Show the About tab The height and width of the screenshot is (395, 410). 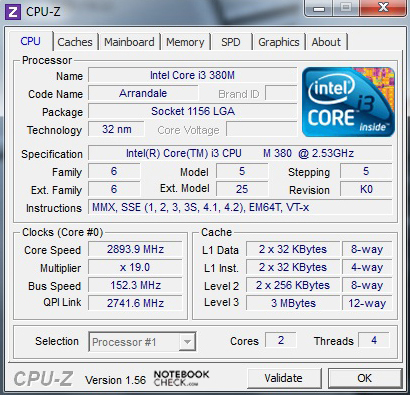pos(326,42)
